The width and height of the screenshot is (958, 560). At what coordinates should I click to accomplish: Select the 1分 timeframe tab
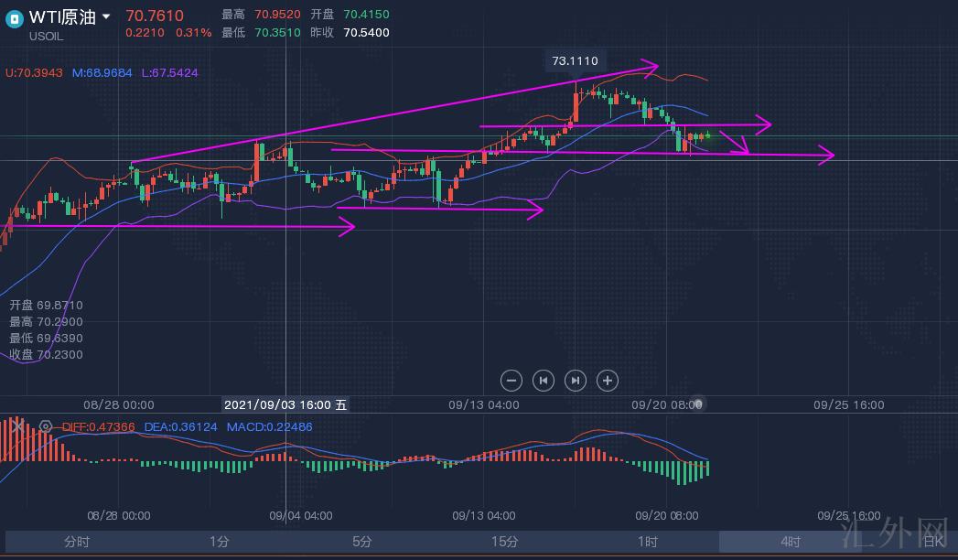coord(220,542)
